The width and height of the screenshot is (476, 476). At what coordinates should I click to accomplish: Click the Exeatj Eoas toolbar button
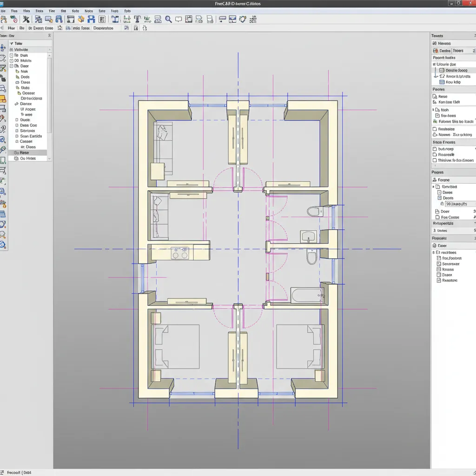point(41,28)
